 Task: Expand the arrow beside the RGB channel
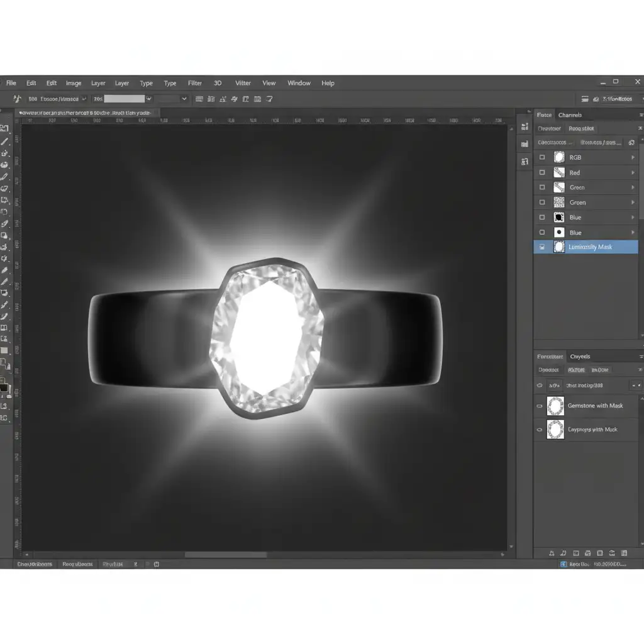click(x=633, y=157)
